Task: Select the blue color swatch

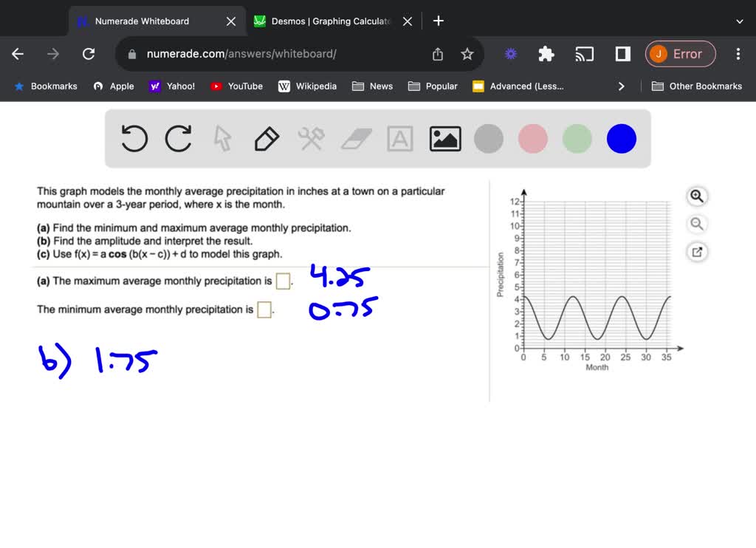Action: coord(621,138)
